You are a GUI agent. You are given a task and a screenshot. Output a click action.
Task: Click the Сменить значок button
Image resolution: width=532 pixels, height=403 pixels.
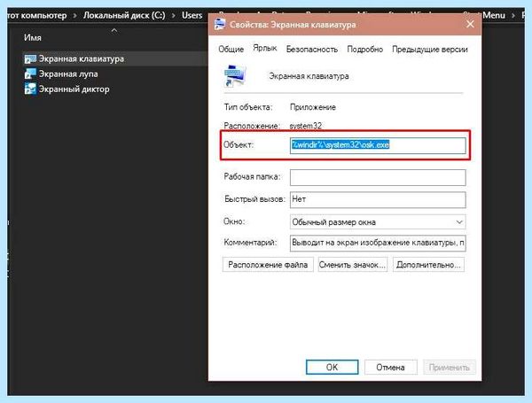353,265
